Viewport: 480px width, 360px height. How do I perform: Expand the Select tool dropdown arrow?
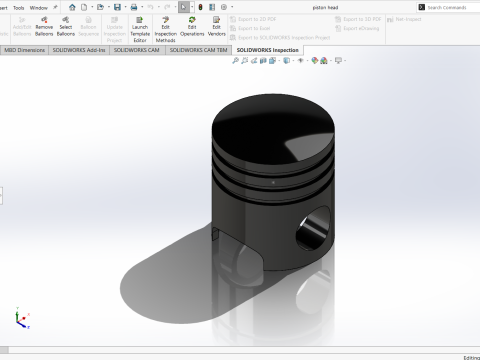[x=192, y=7]
